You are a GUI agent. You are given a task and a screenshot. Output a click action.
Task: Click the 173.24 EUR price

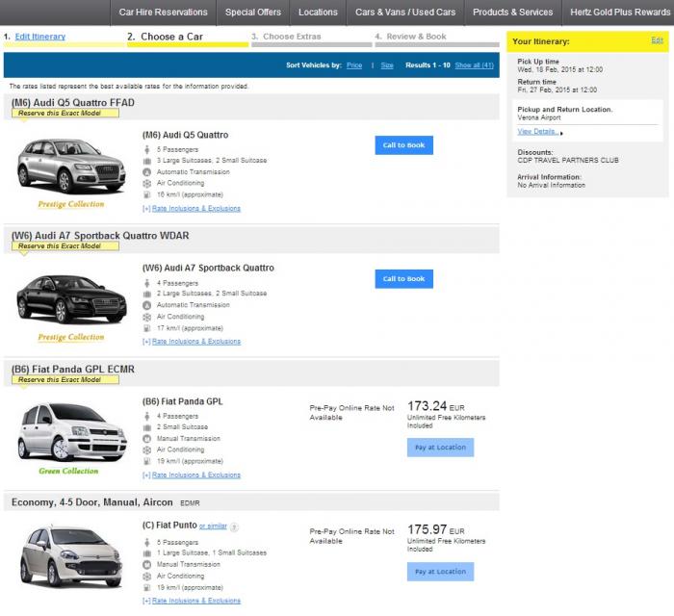coord(436,406)
